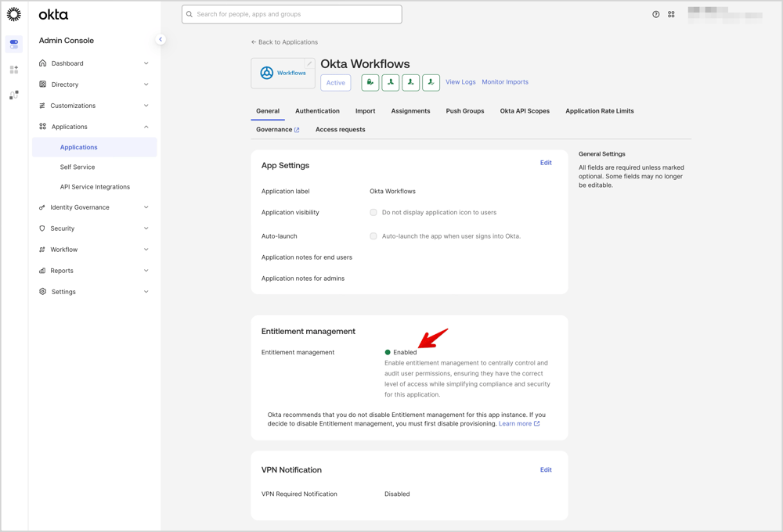This screenshot has width=783, height=532.
Task: Open the Okta API Scopes tab
Action: tap(525, 111)
